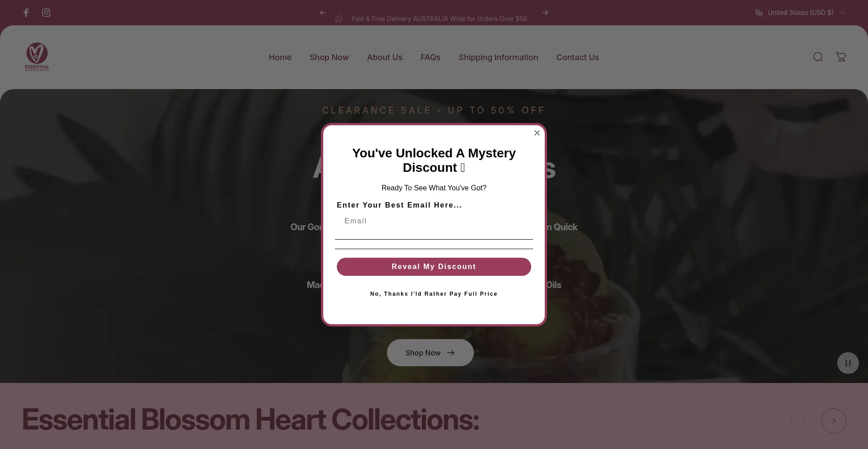Focus the Email input field

click(x=434, y=225)
